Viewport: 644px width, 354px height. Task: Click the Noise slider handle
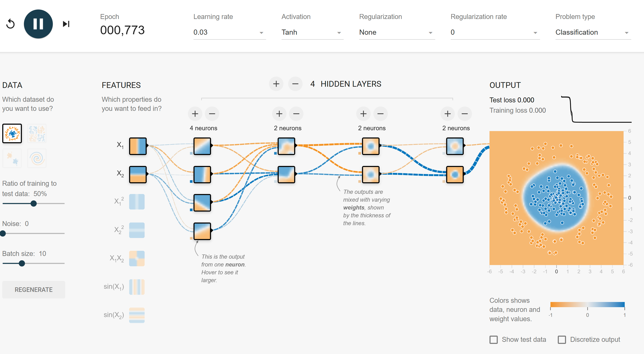(x=3, y=233)
